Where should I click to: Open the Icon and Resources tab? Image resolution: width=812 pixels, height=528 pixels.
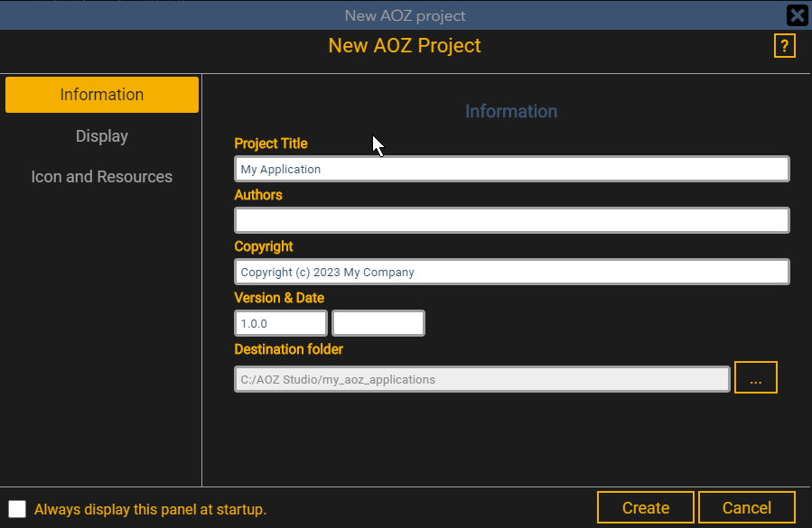click(x=102, y=177)
